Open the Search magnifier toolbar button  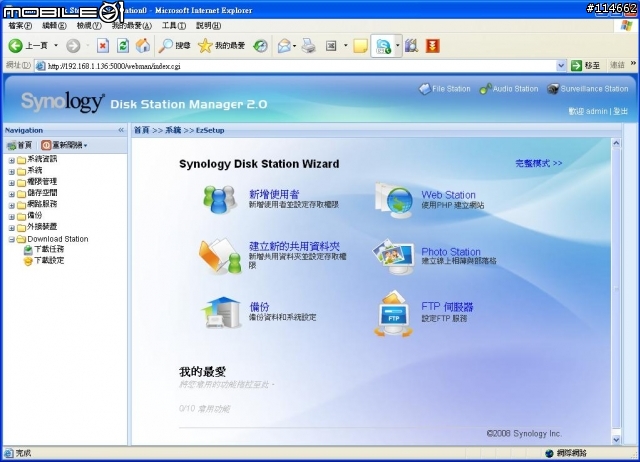(x=174, y=46)
